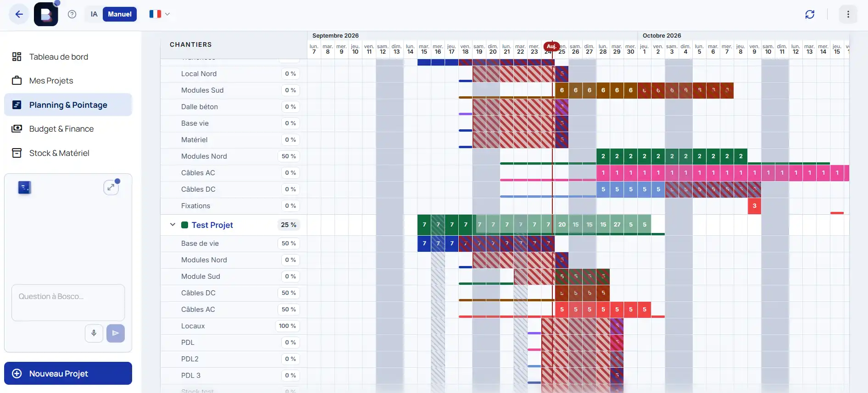868x393 pixels.
Task: Select the Local Nord task row
Action: [234, 74]
